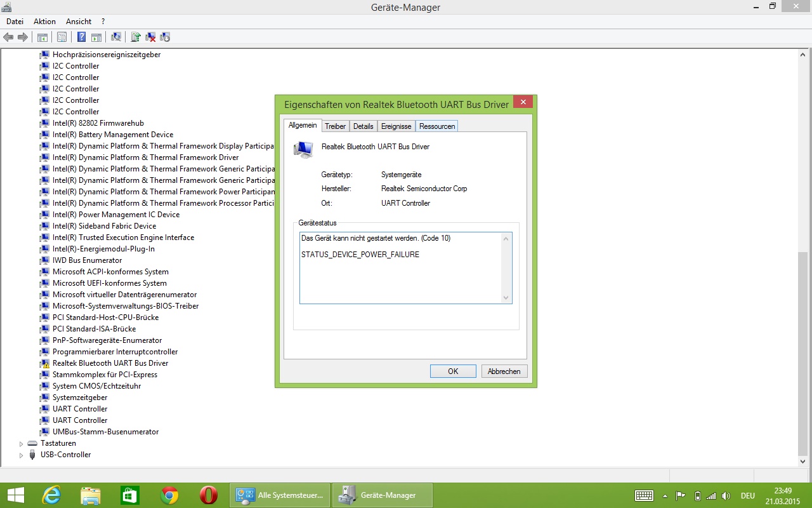Select IWD Bus Enumerator
The height and width of the screenshot is (508, 812).
tap(87, 260)
